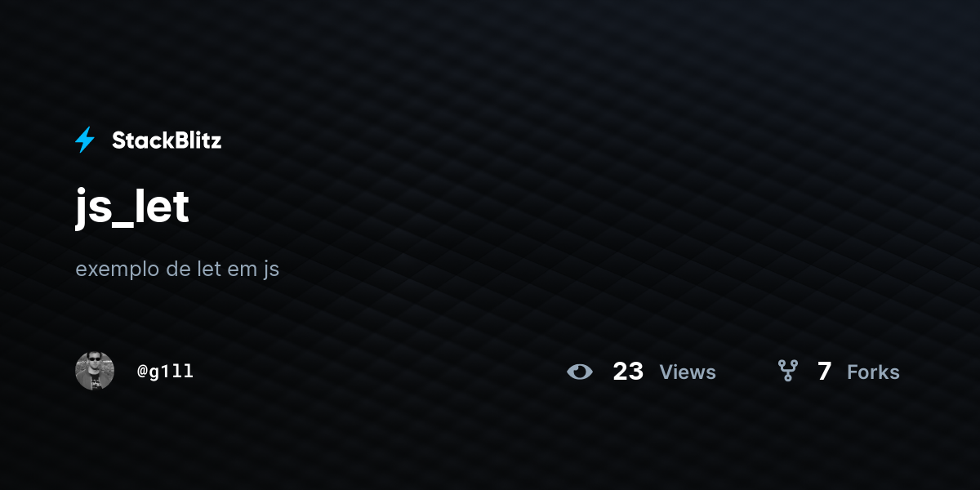Viewport: 980px width, 490px height.
Task: Click the 'js' portion of the js_let title
Action: (x=90, y=210)
